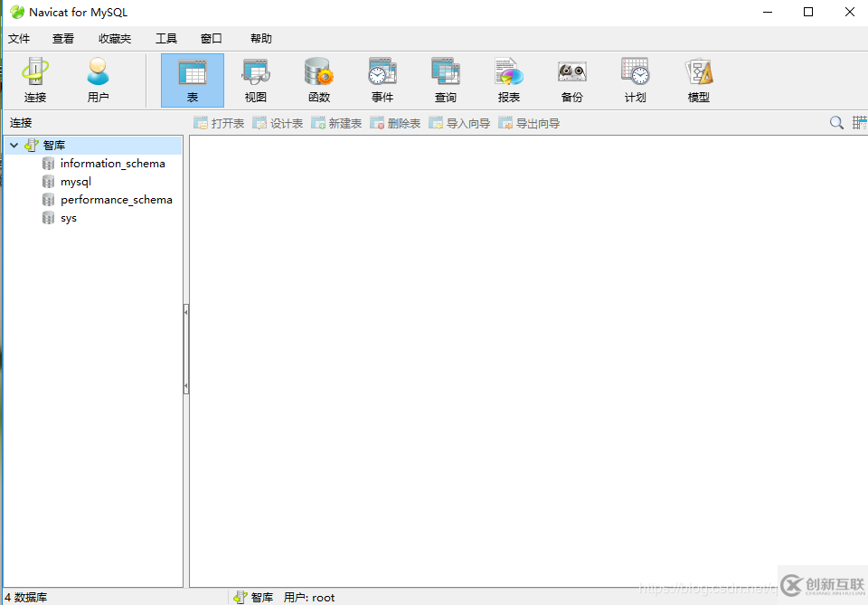The image size is (868, 605).
Task: Collapse the 智库 connection tree
Action: tap(14, 144)
